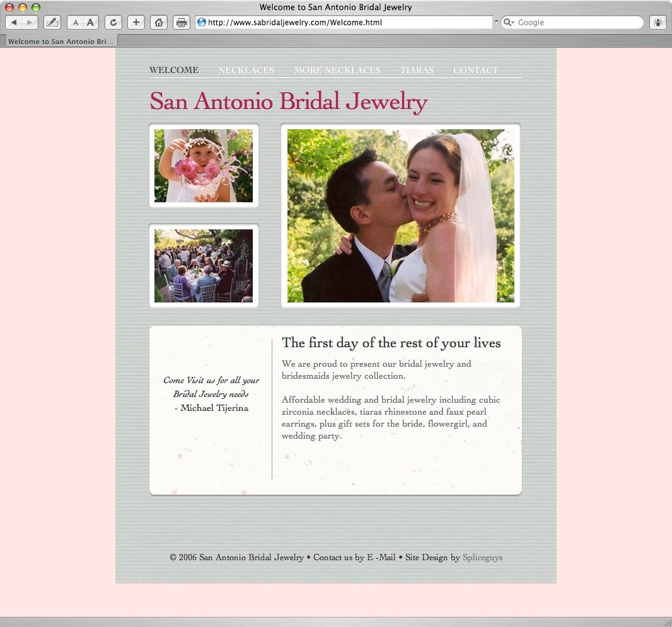Open the NECKLACES page link
The width and height of the screenshot is (672, 627).
point(246,70)
